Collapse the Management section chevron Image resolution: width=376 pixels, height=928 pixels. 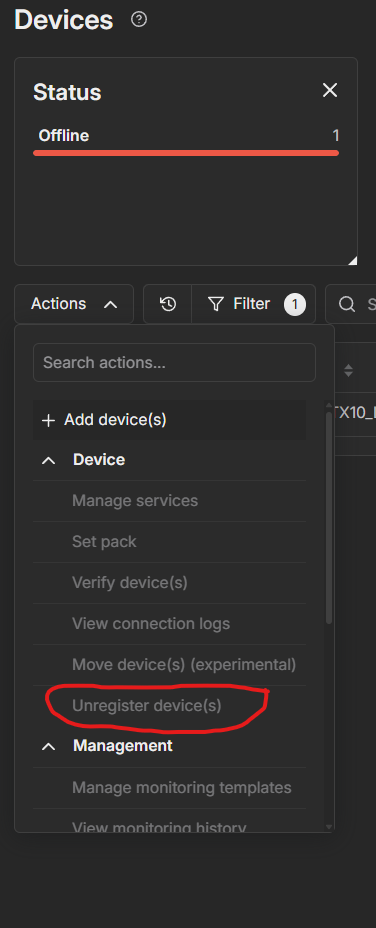49,746
